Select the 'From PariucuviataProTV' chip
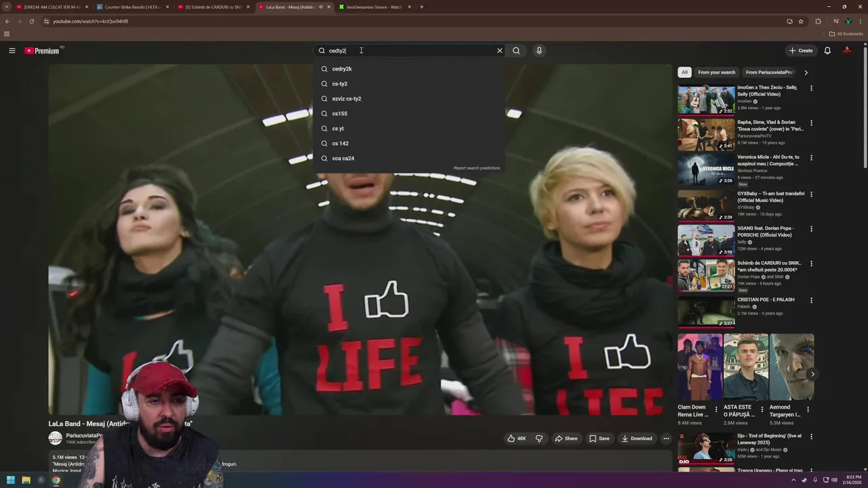 point(769,72)
